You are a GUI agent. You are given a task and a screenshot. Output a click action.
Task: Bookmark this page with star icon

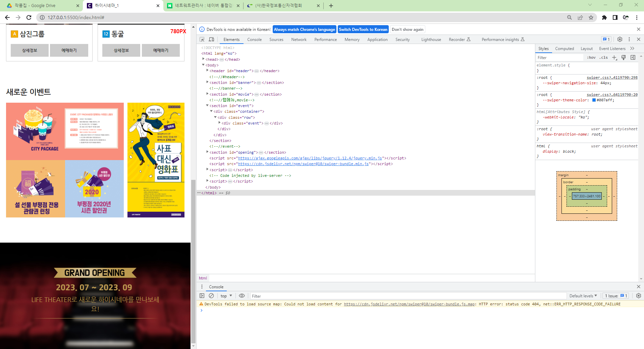[x=591, y=17]
